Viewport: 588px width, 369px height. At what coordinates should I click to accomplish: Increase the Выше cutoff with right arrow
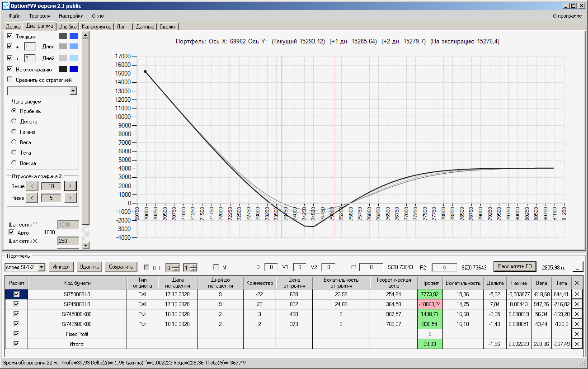pyautogui.click(x=71, y=186)
